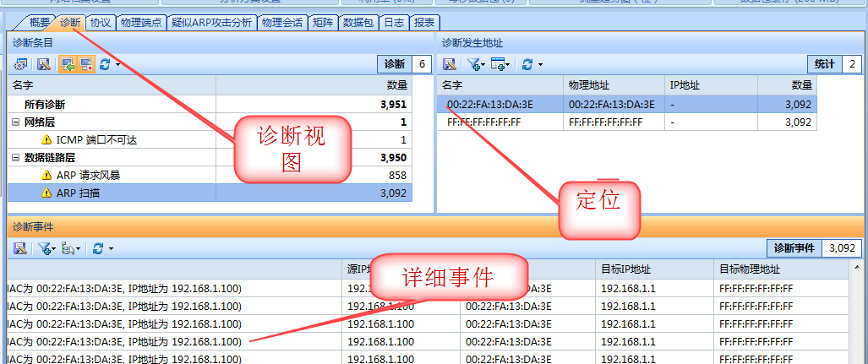Image resolution: width=868 pixels, height=364 pixels.
Task: Open add-table dropdown arrow in address panel
Action: (x=508, y=65)
